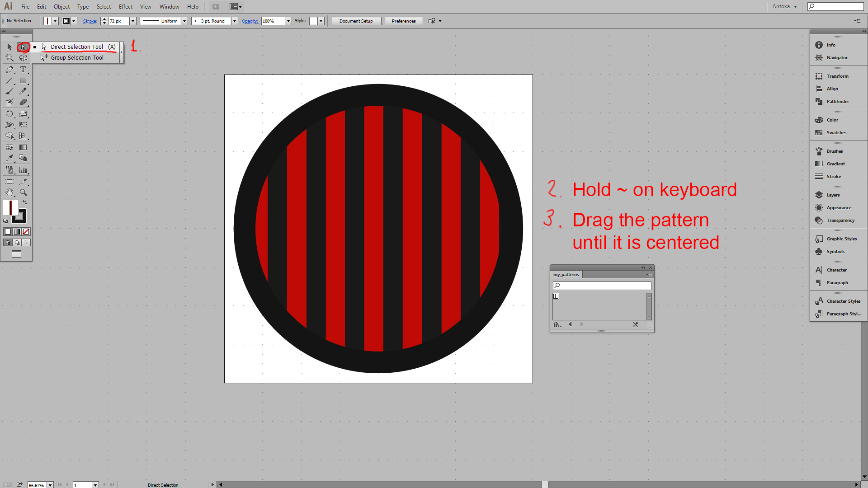Pick the Eyedropper tool
Viewport: 868px width, 488px height.
point(9,158)
